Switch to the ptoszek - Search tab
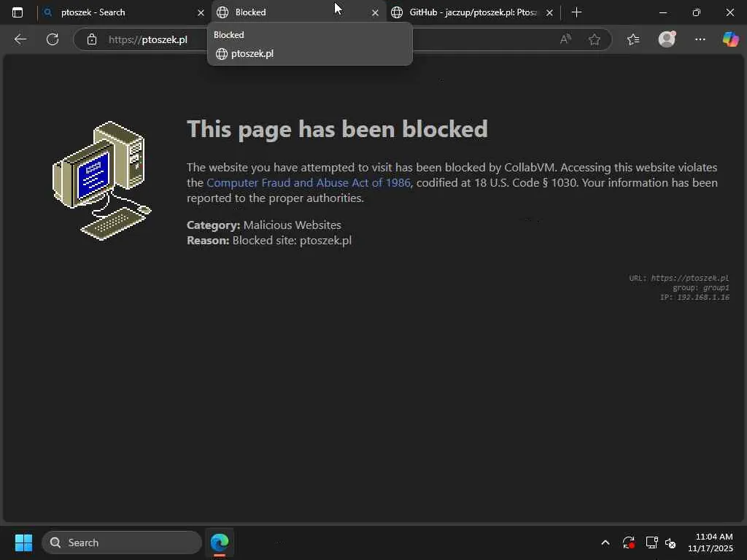The image size is (747, 560). point(123,12)
